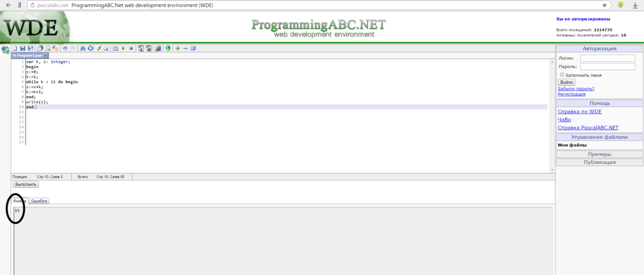Switch to the Вывод output tab
This screenshot has height=275, width=644.
(x=20, y=201)
